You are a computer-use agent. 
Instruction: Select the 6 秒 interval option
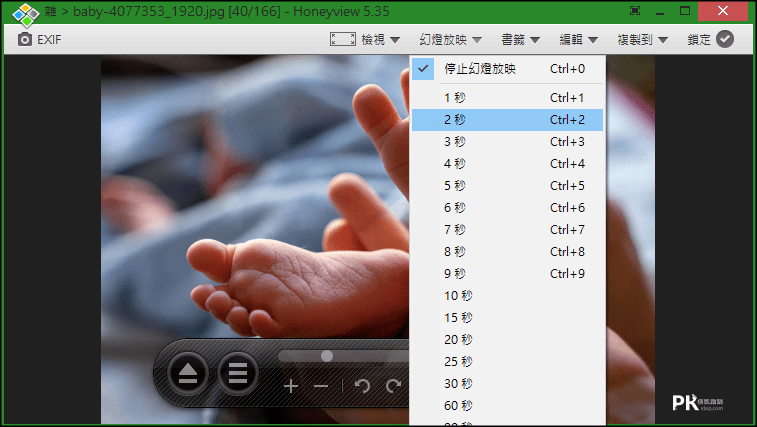507,208
